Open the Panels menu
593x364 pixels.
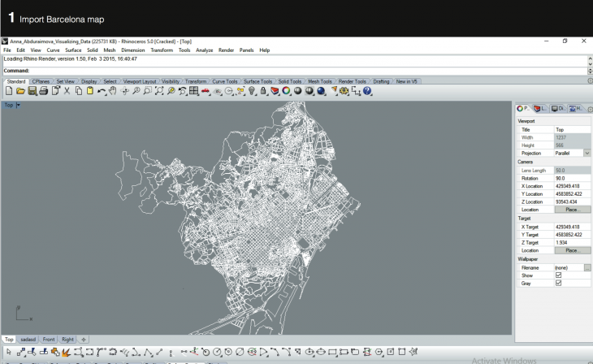click(246, 50)
